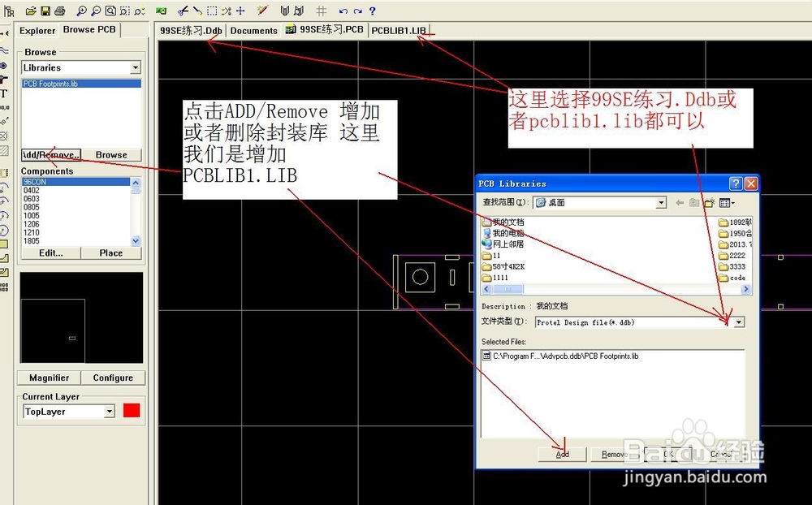Viewport: 812px width, 505px height.
Task: Select the Place String T tool
Action: click(x=4, y=93)
